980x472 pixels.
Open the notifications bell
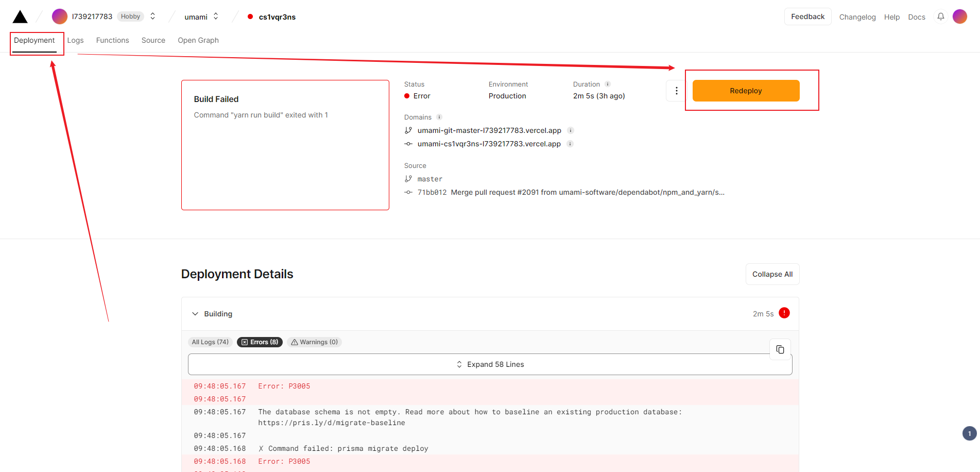click(941, 16)
